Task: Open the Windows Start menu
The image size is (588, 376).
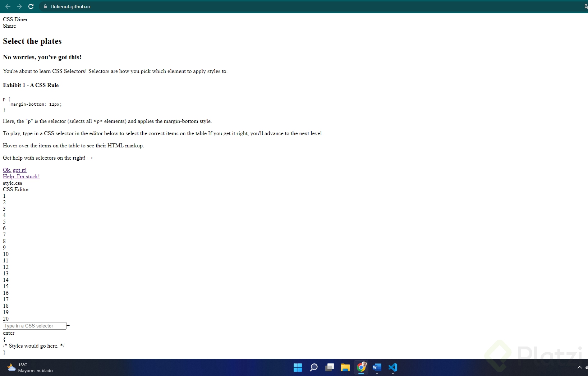Action: coord(298,367)
